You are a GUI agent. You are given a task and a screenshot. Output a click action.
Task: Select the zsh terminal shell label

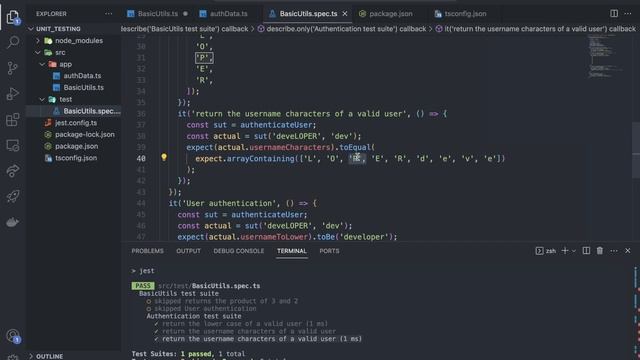pos(546,251)
